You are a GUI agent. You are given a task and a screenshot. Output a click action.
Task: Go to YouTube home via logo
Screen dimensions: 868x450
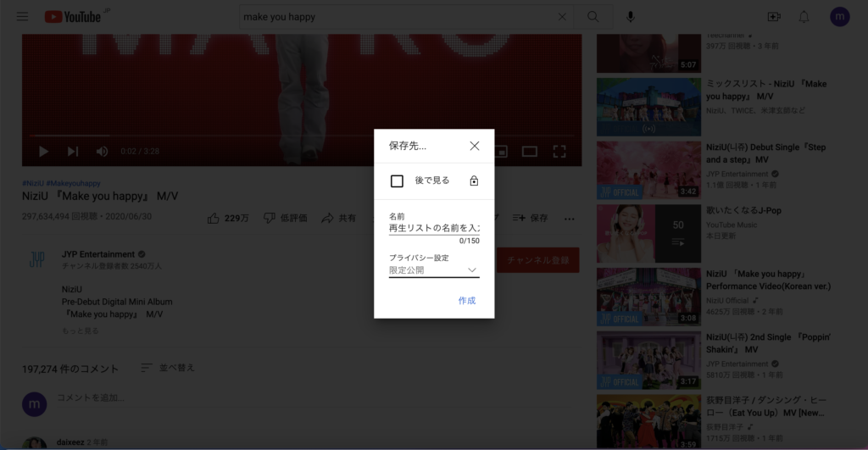click(72, 17)
